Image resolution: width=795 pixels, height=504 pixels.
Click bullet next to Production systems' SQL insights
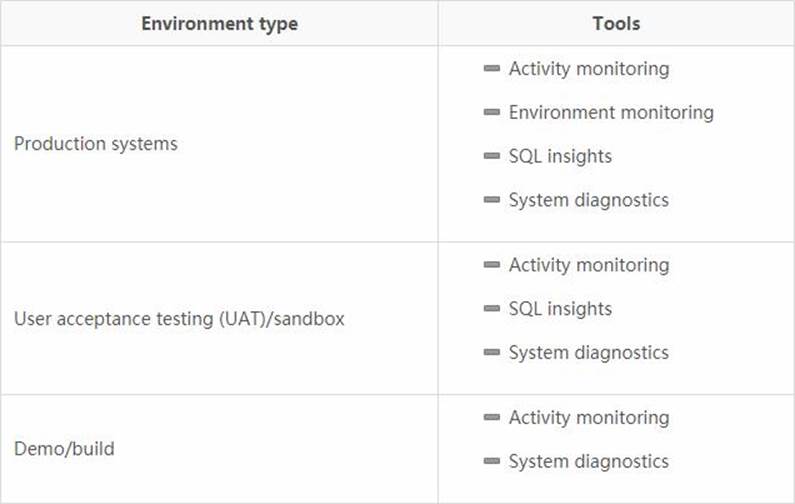click(x=491, y=156)
